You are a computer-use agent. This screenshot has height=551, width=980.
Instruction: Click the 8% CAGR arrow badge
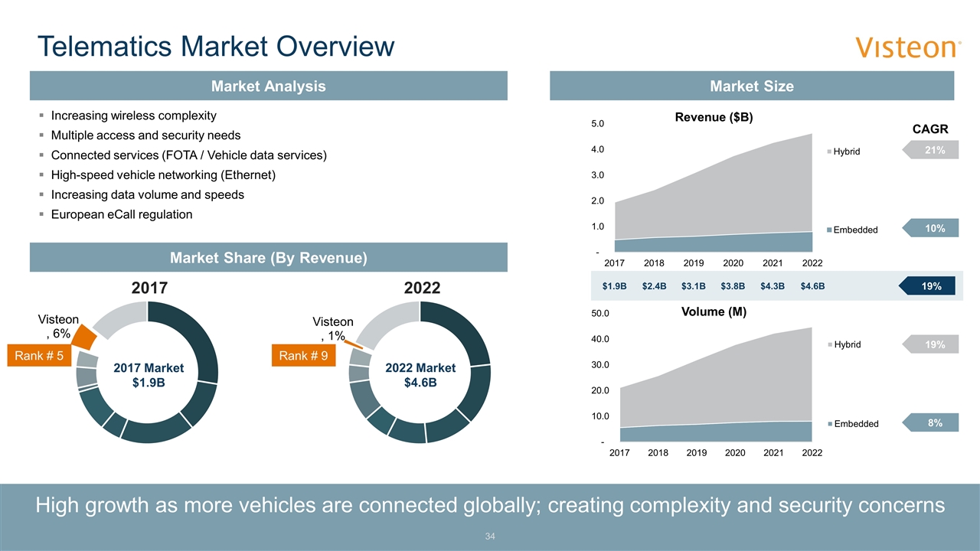tap(930, 422)
